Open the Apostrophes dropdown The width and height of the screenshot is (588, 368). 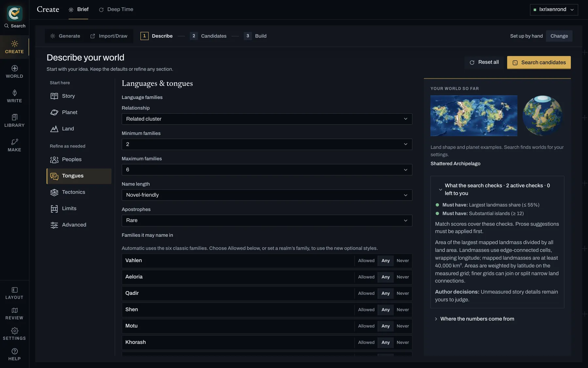point(267,220)
